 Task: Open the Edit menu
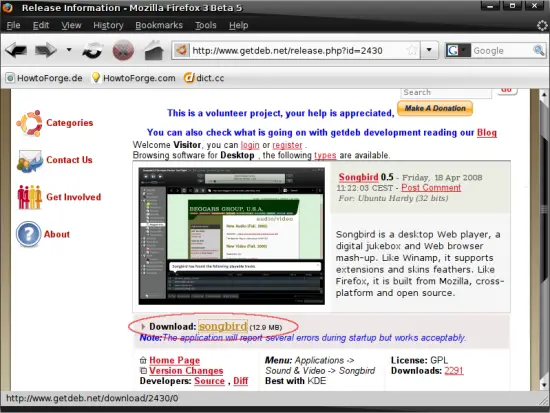coord(41,25)
